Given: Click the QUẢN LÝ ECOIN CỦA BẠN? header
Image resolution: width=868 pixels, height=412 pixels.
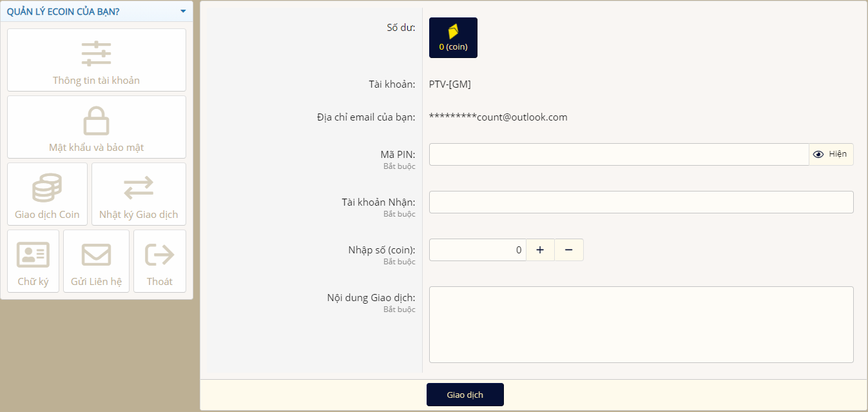Looking at the screenshot, I should (63, 12).
